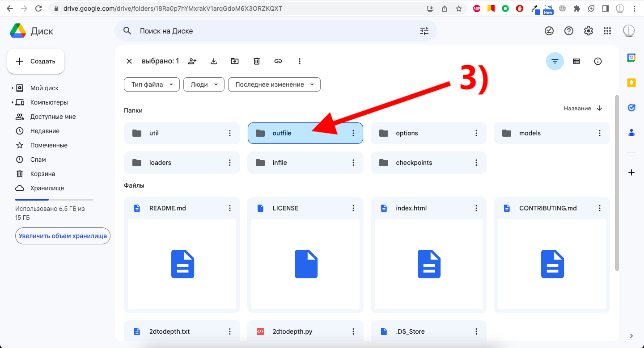This screenshot has width=644, height=348.
Task: Select the checkpoints folder
Action: (428, 163)
